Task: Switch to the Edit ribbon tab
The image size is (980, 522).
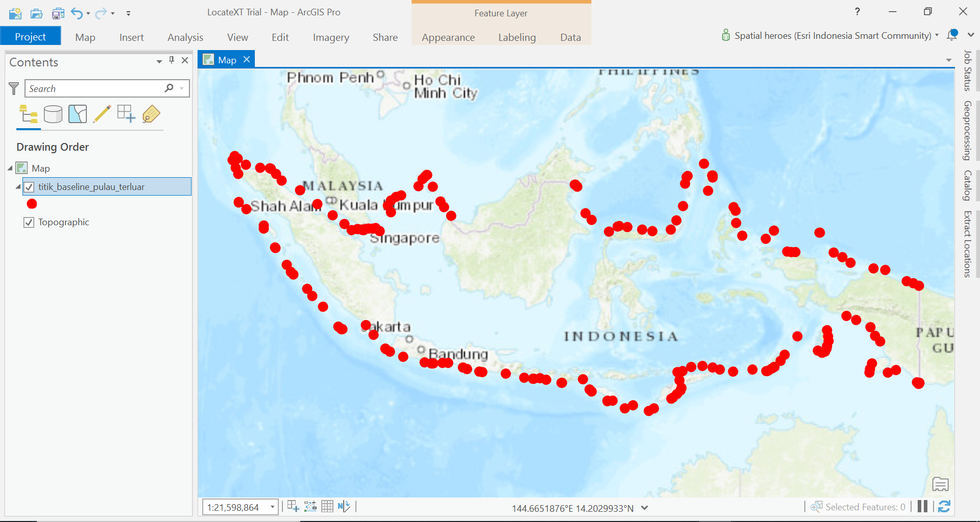Action: 280,37
